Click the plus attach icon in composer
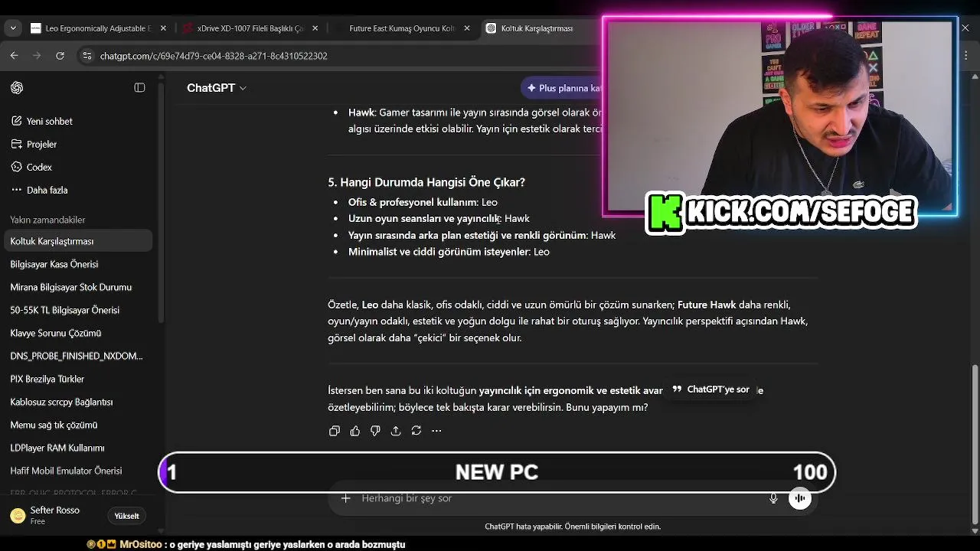 pyautogui.click(x=345, y=498)
